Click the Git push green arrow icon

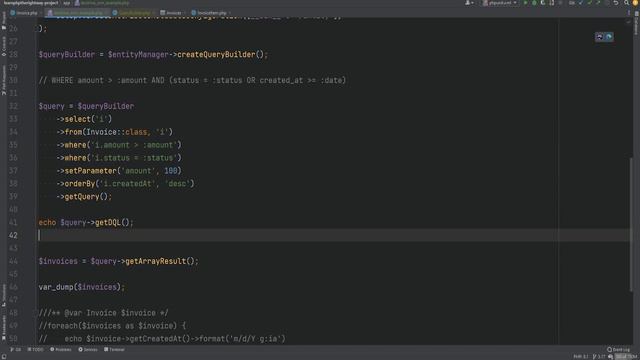598,3
